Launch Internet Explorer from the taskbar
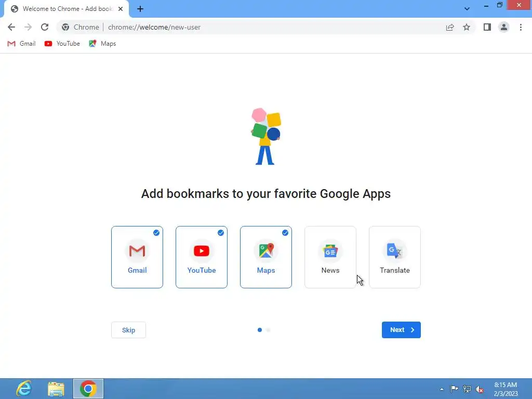The image size is (532, 399). coord(24,389)
